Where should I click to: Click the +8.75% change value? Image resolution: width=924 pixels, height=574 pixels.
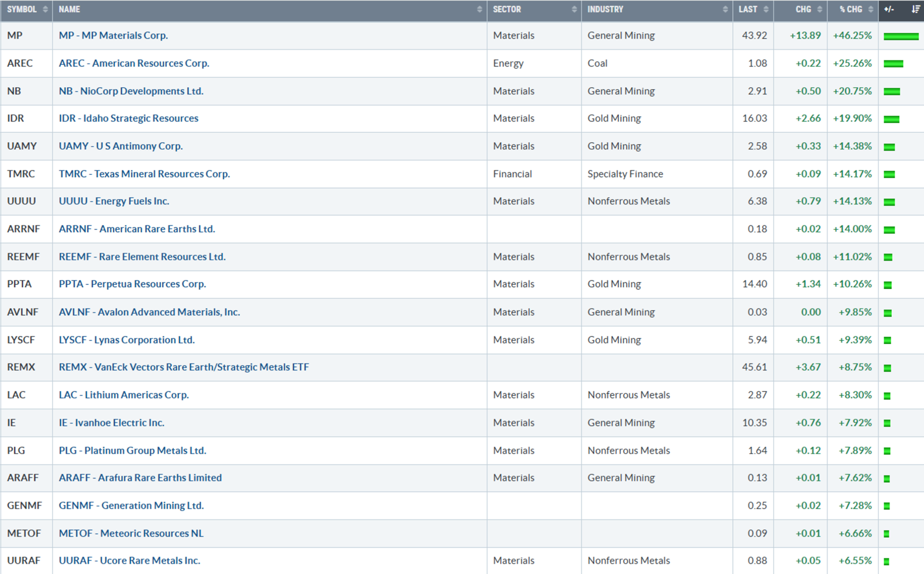[856, 367]
